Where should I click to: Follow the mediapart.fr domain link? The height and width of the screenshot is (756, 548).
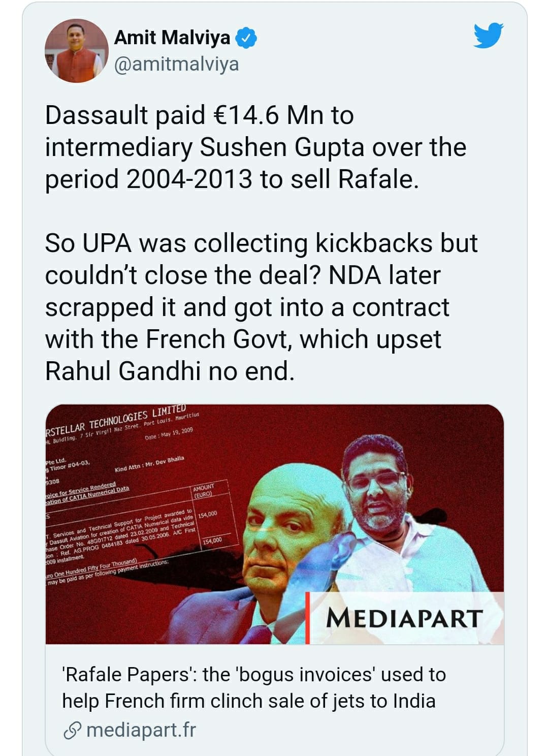point(141,730)
